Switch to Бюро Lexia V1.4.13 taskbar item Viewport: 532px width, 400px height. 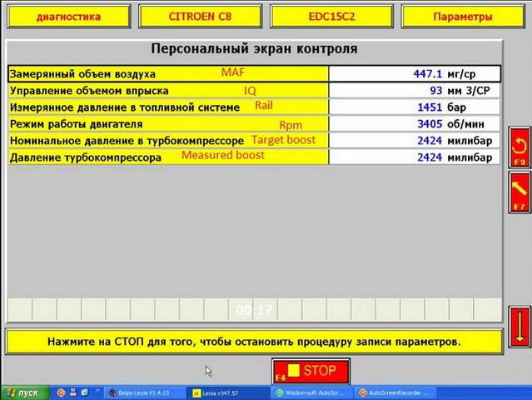142,392
